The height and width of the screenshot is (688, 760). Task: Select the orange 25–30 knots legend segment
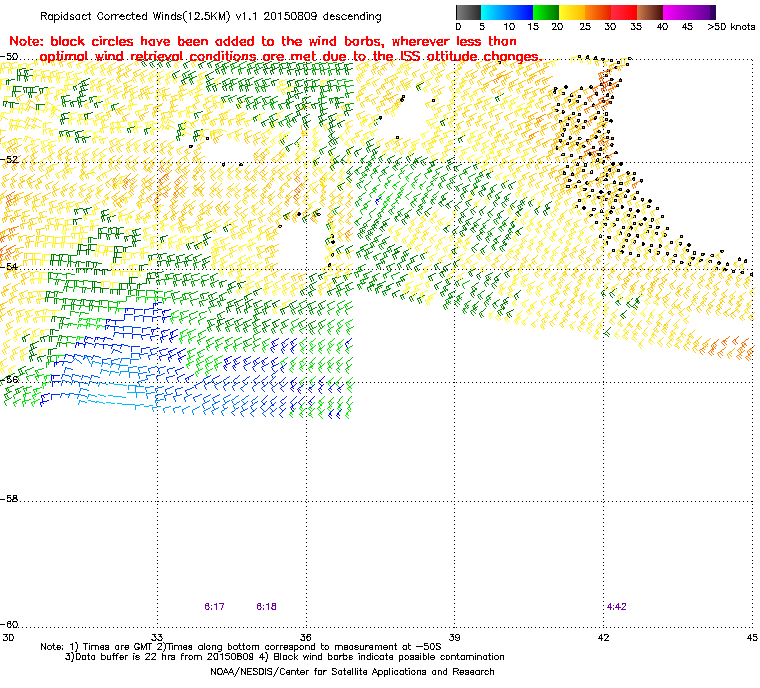pyautogui.click(x=598, y=12)
